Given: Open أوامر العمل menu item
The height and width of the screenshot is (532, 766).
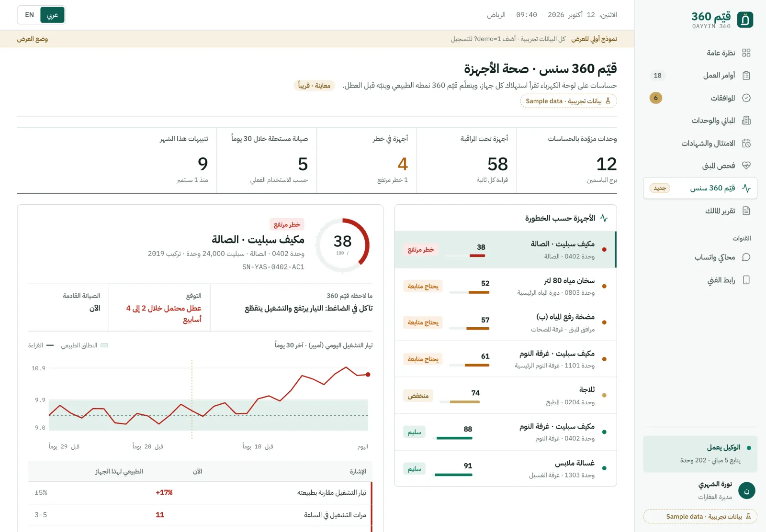Looking at the screenshot, I should pyautogui.click(x=700, y=76).
